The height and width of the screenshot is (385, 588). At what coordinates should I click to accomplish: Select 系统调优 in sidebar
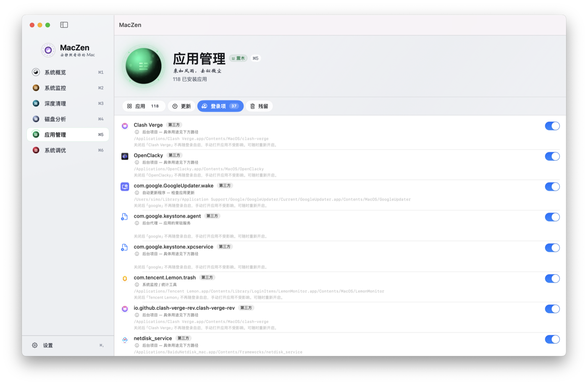click(68, 150)
